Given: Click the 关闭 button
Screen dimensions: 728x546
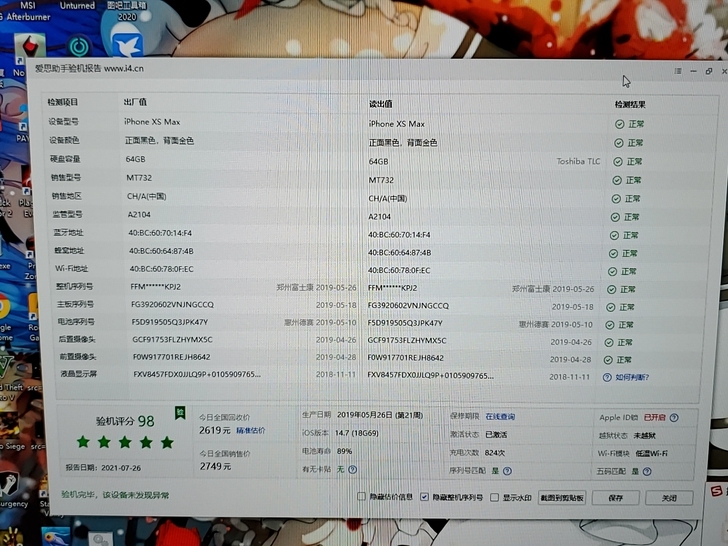Looking at the screenshot, I should pos(669,498).
